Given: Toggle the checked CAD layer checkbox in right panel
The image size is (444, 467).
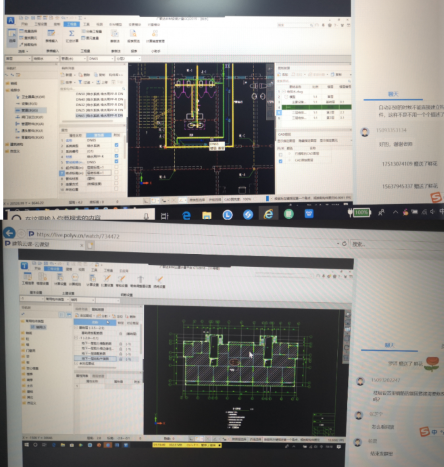Looking at the screenshot, I should [280, 161].
